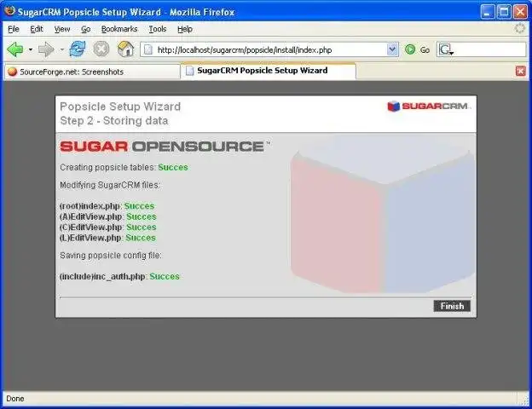Click the "(include)inc_auth.php" file name
Viewport: 532px width, 409px height.
click(x=102, y=277)
